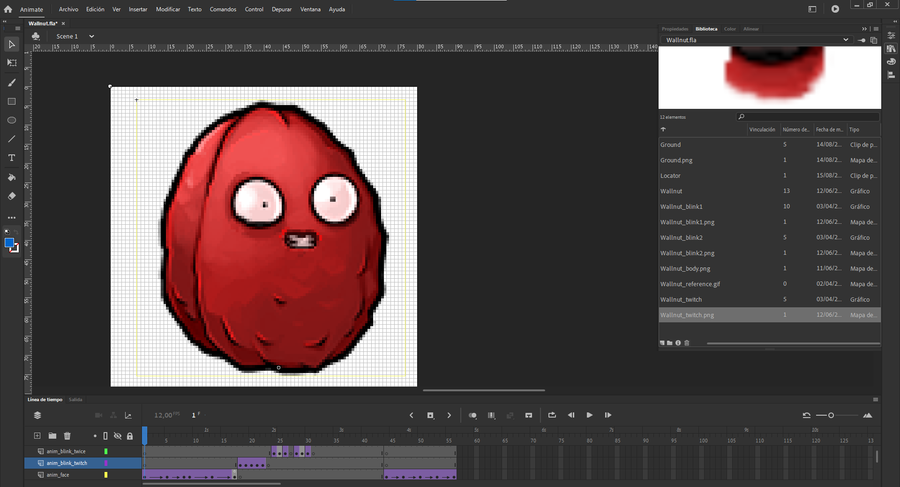Screen dimensions: 900x487
Task: Toggle outline color of anim_face layer
Action: [106, 475]
